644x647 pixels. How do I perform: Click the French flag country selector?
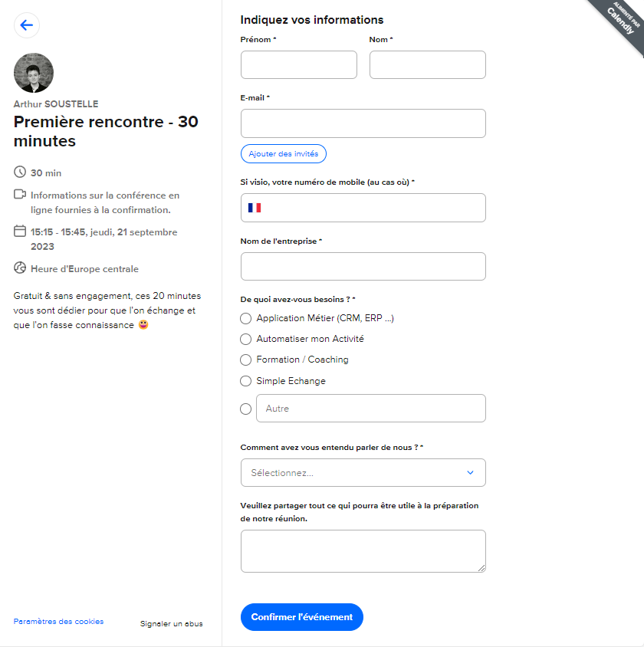tap(255, 208)
